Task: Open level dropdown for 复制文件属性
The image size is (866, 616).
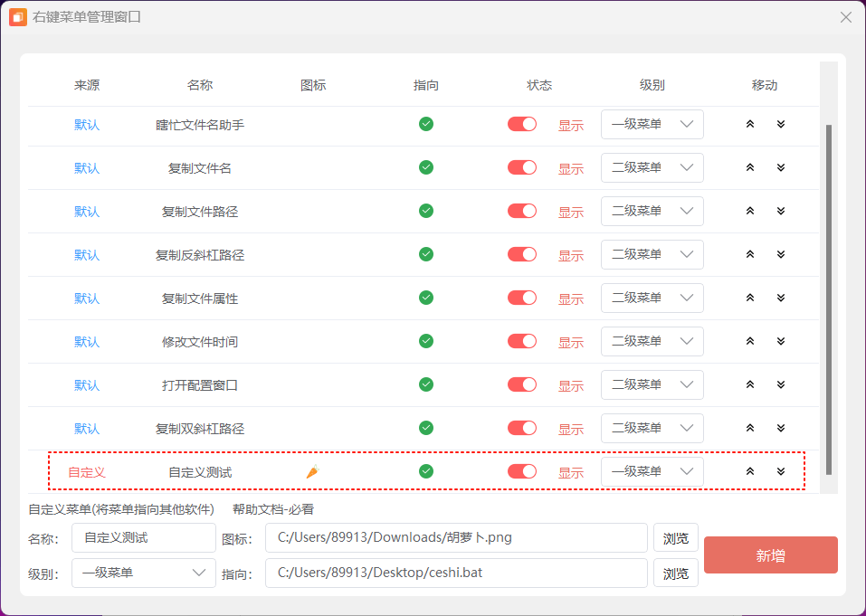Action: pos(652,299)
